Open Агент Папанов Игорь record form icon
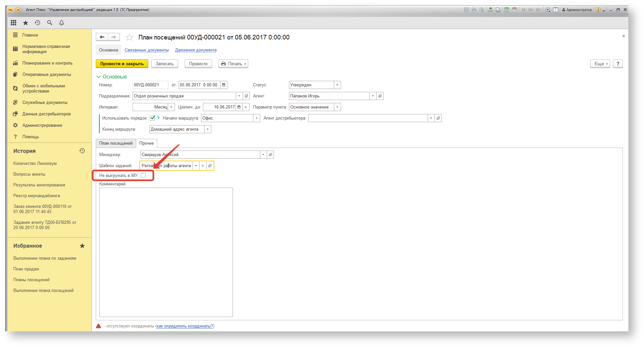This screenshot has height=347, width=644. point(380,96)
